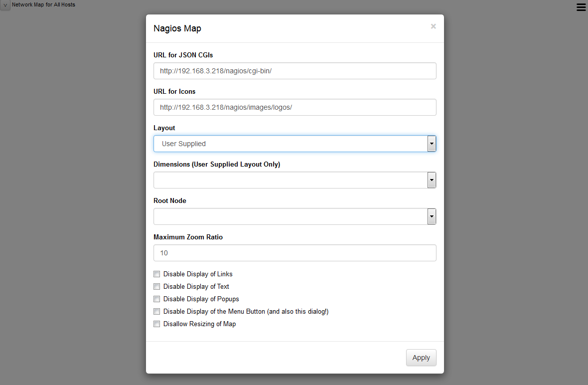Open the hamburger menu in top-right corner
The image size is (588, 385).
pyautogui.click(x=581, y=6)
